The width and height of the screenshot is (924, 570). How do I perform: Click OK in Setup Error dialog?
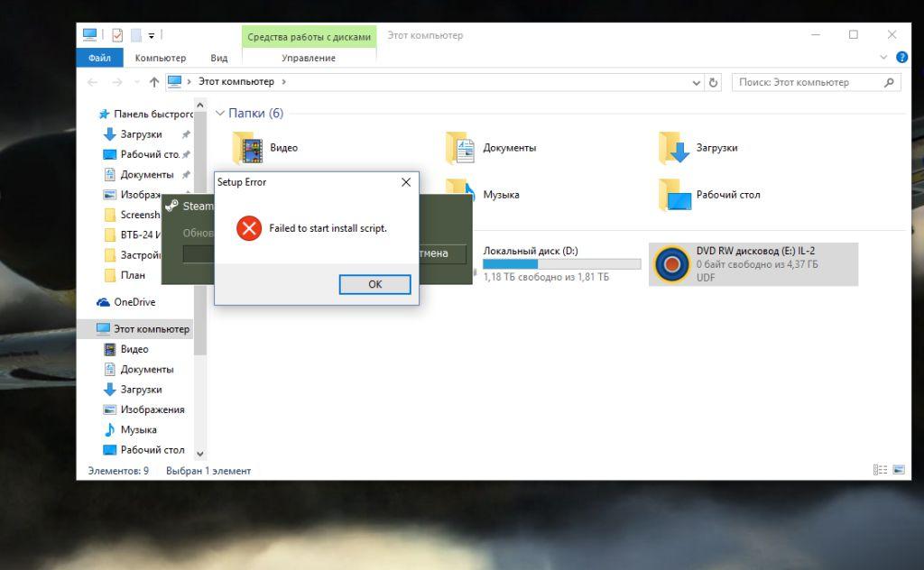click(x=374, y=284)
